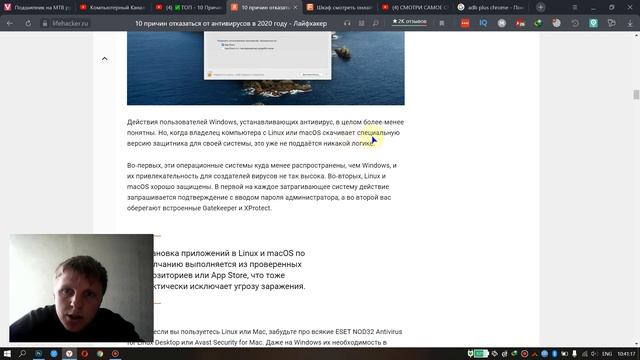640x360 pixels.
Task: Click the webcam overlay video
Action: pyautogui.click(x=81, y=288)
